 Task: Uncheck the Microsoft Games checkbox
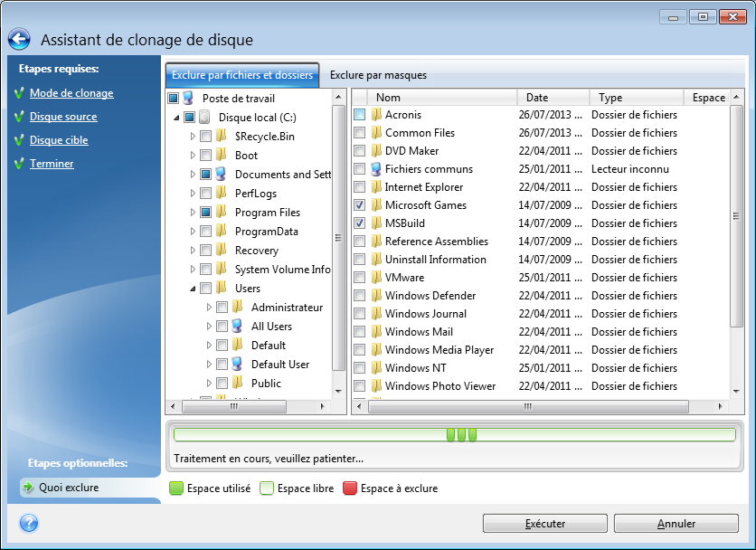click(x=360, y=205)
